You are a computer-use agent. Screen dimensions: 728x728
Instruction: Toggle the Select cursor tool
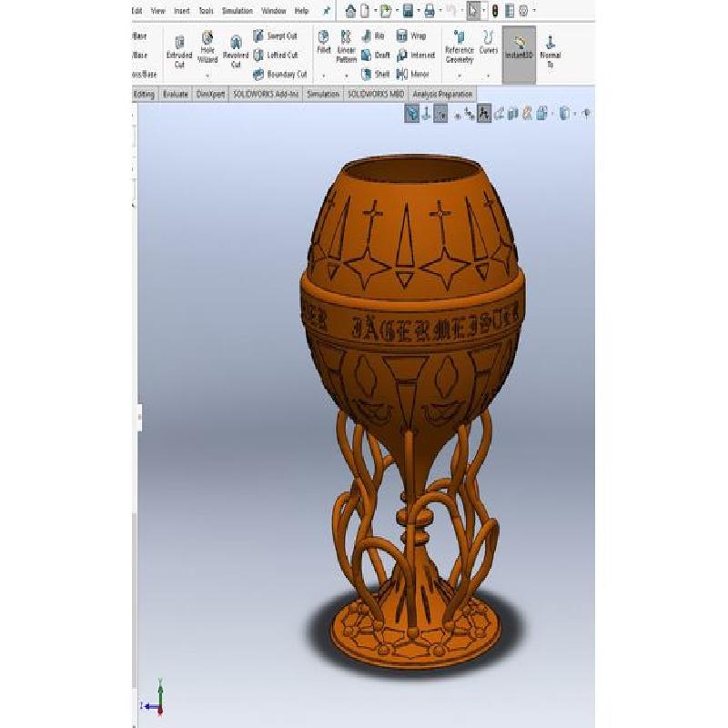(473, 11)
